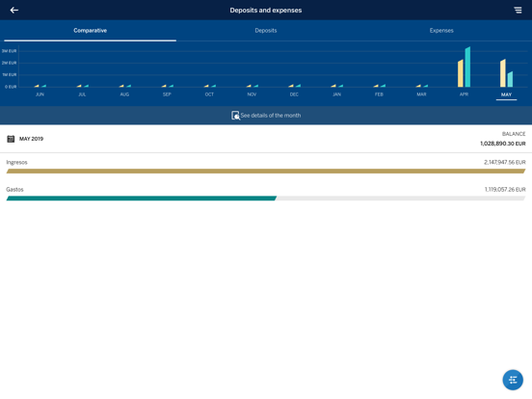Select the SEP month on the chart
Screen dimensions: 532x399
[x=167, y=94]
